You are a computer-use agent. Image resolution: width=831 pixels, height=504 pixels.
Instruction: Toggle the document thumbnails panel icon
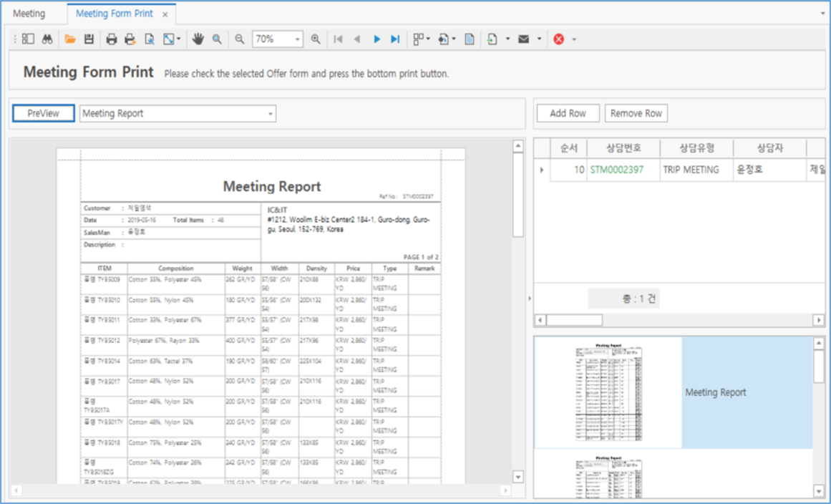click(28, 39)
